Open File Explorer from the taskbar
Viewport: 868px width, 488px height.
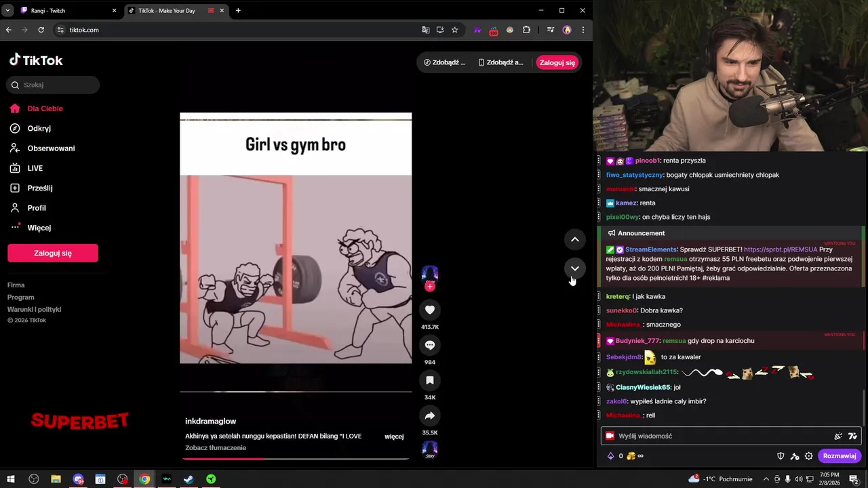[56, 479]
